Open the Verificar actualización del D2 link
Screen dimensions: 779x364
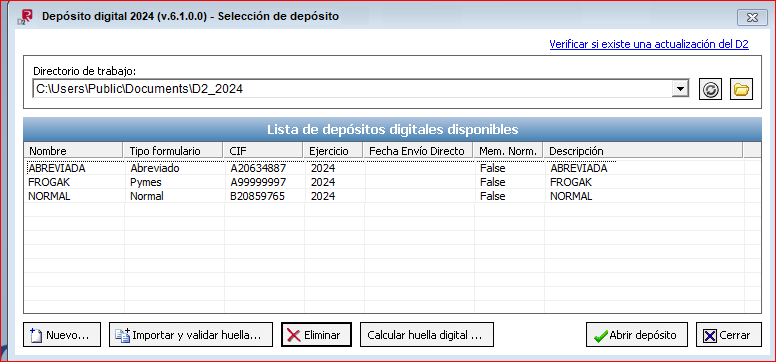pyautogui.click(x=649, y=44)
